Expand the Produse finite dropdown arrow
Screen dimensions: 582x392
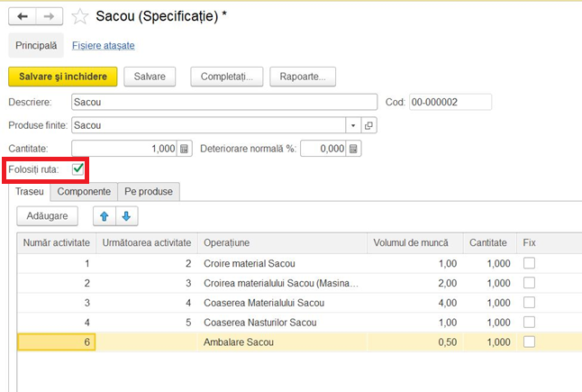click(x=353, y=125)
